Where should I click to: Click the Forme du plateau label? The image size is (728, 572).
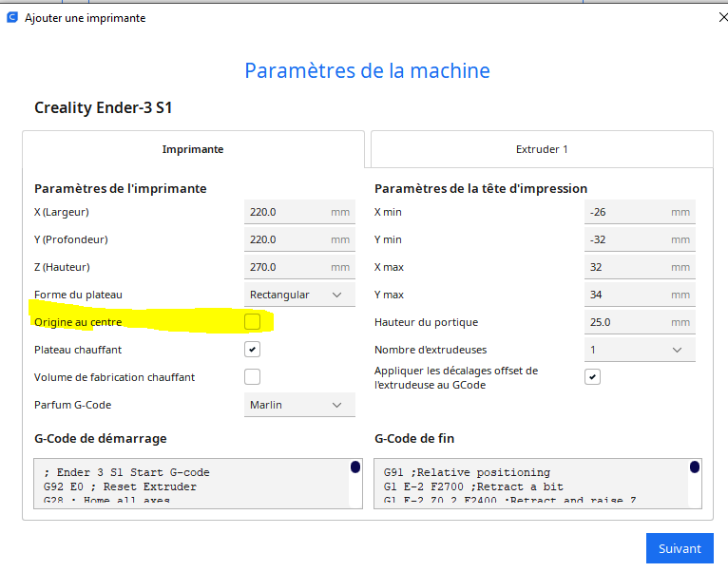[x=79, y=295]
